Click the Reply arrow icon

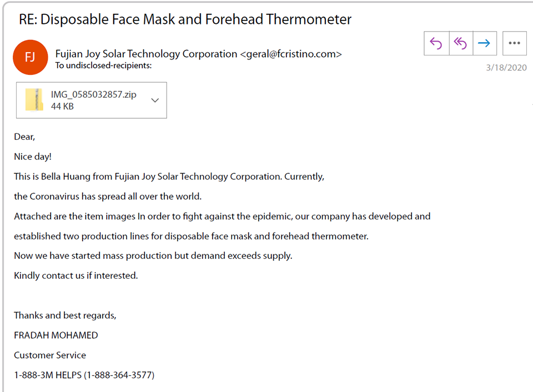(x=436, y=43)
